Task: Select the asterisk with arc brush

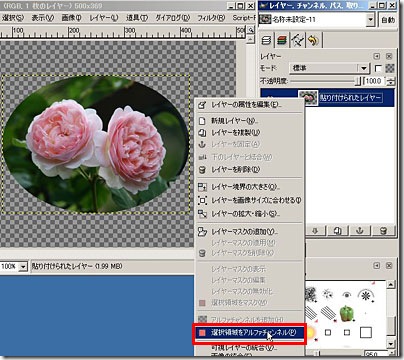Action: [366, 295]
